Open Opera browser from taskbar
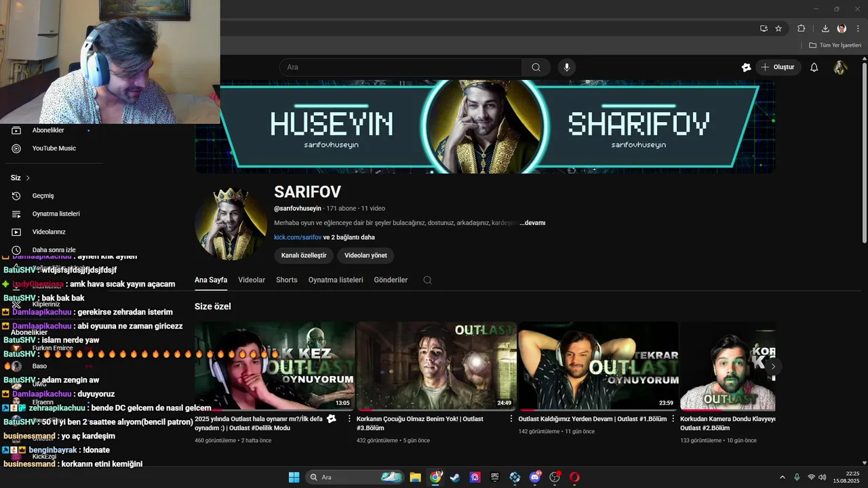The height and width of the screenshot is (488, 868). click(574, 477)
